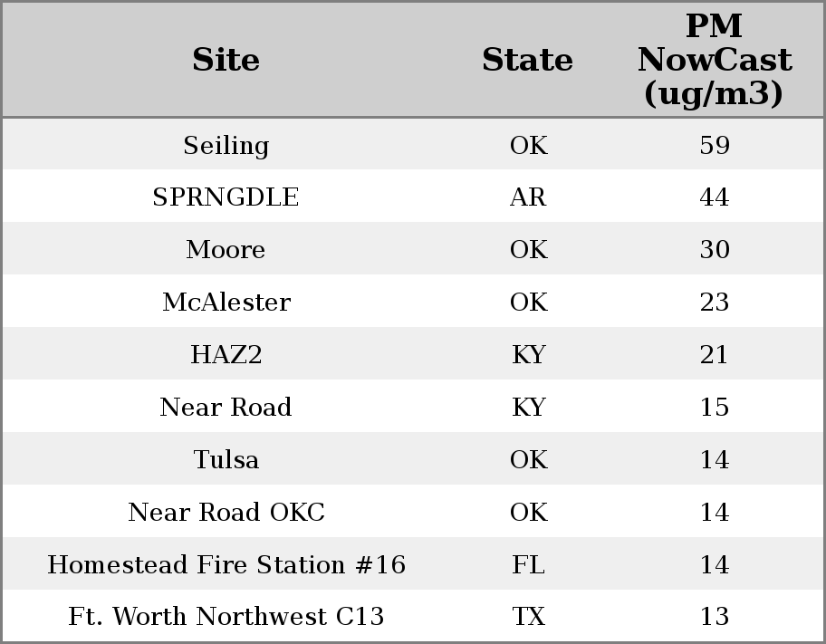Screen dimensions: 826x644
Task: Select the Near Road site in Kentucky
Action: point(226,408)
